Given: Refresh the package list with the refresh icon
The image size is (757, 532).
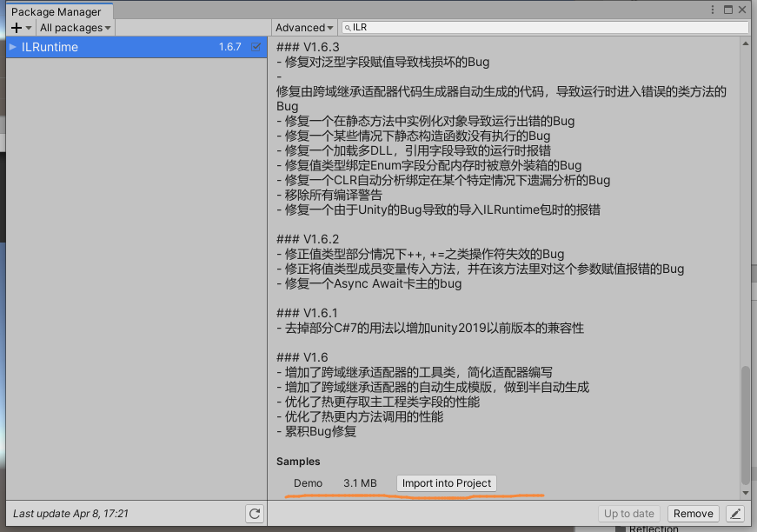Looking at the screenshot, I should pos(253,514).
